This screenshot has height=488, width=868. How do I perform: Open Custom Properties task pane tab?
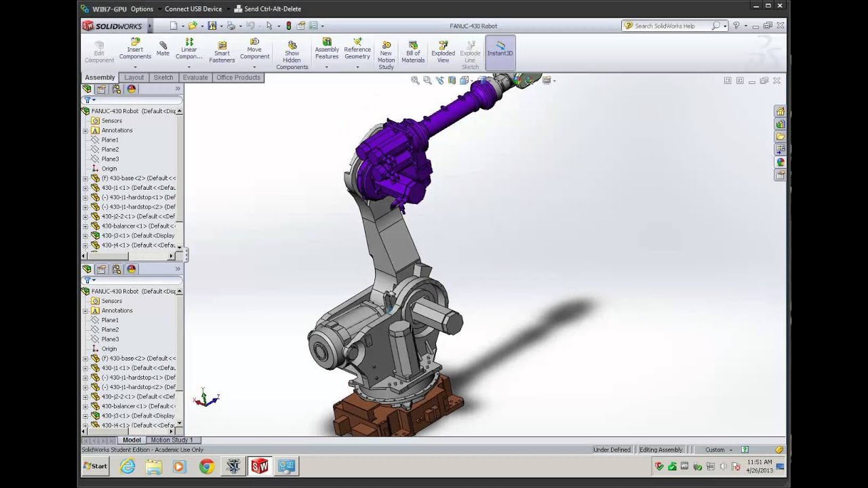click(781, 175)
